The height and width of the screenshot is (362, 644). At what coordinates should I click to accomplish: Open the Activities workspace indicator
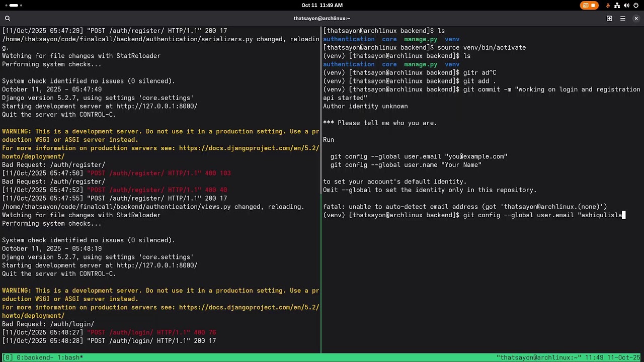tap(14, 6)
